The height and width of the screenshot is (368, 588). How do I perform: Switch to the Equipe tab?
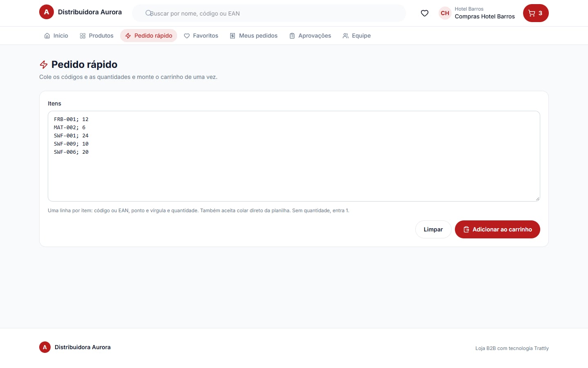[x=357, y=36]
